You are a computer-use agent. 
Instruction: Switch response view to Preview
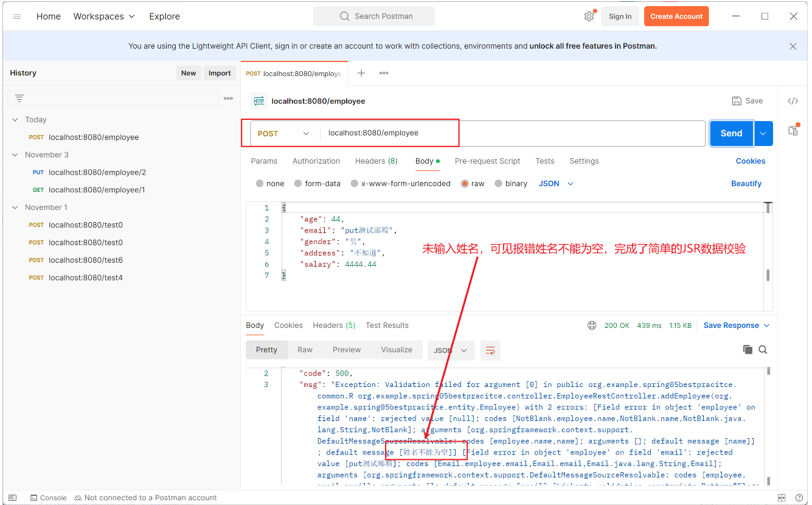(347, 350)
